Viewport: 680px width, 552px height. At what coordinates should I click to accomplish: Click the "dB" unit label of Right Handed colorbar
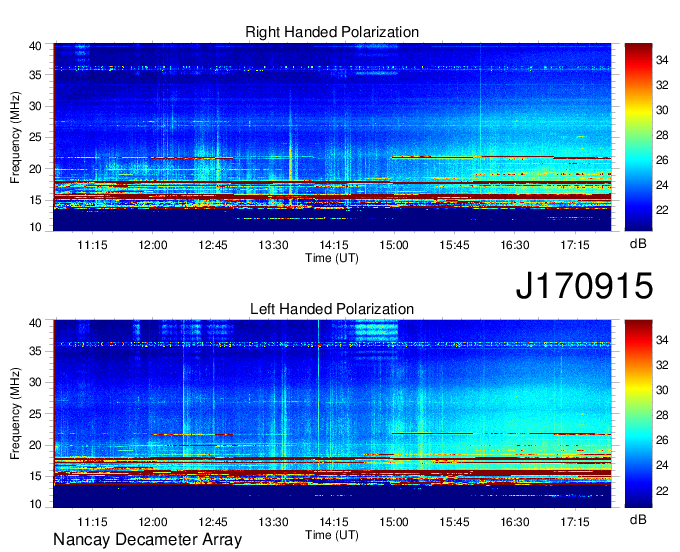coord(638,244)
